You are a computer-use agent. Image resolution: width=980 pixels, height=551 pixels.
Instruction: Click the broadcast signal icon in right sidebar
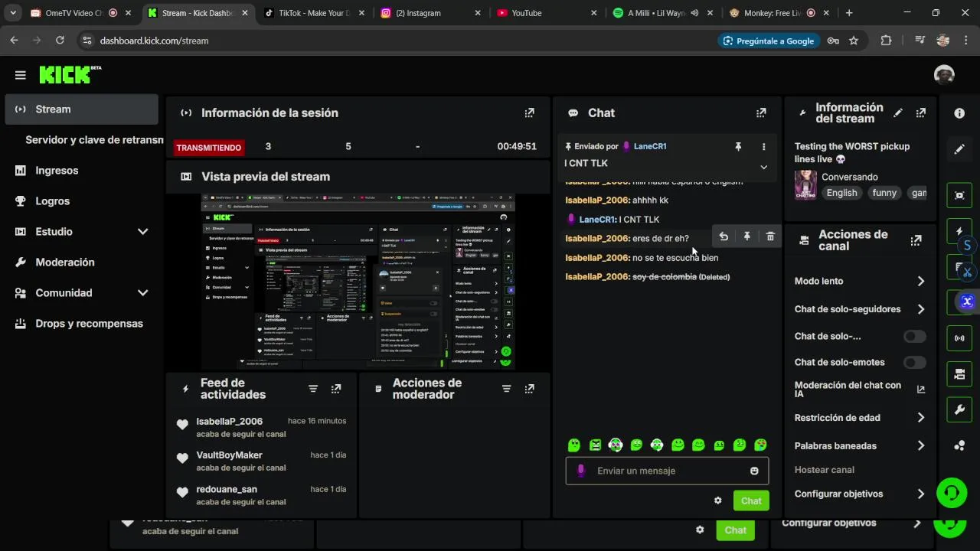[959, 337]
